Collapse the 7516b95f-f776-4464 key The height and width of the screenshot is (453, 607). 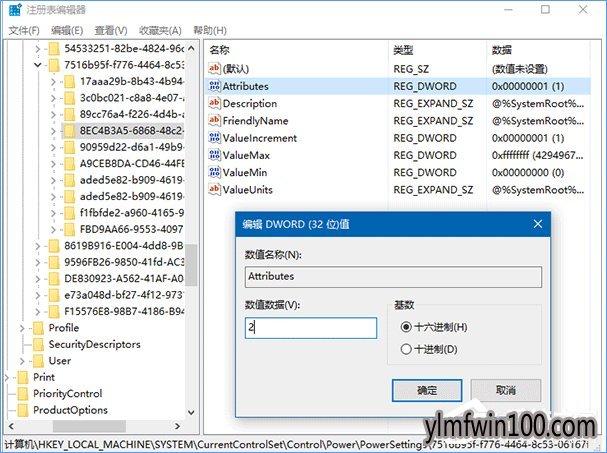click(38, 65)
